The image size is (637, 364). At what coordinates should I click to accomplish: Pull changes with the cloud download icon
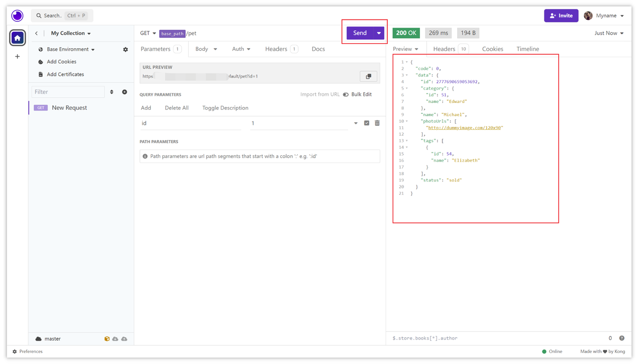click(x=115, y=339)
